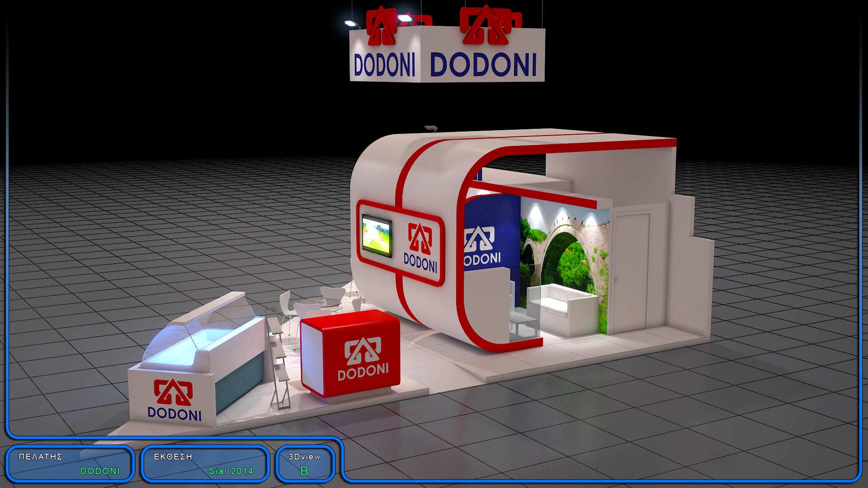Click the red reception counter's DODONI logo
This screenshot has width=868, height=488.
tap(363, 359)
